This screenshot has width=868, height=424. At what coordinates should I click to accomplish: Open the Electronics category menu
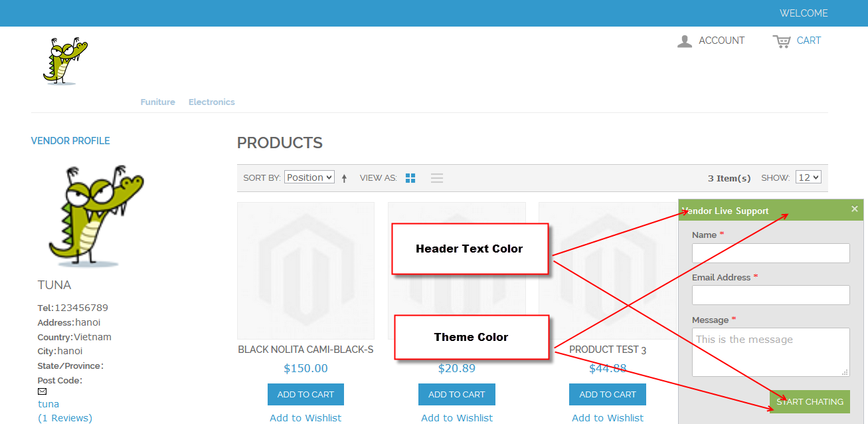click(212, 102)
